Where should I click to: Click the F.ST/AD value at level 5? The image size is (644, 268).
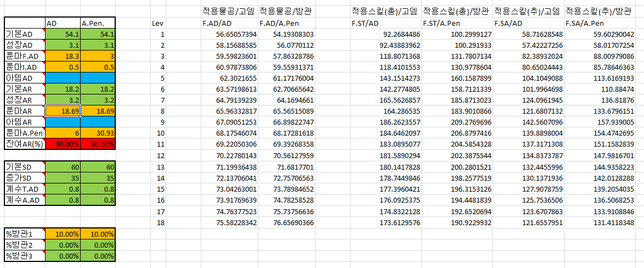coord(386,78)
